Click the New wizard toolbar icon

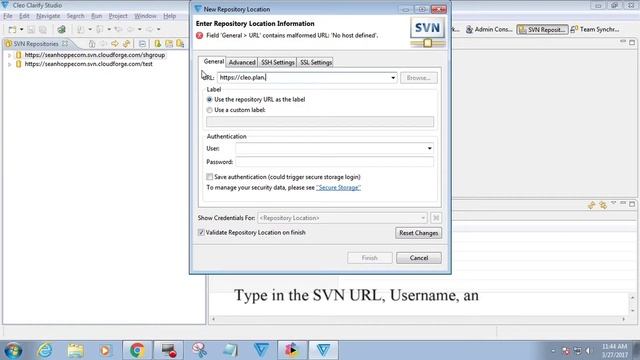click(12, 29)
